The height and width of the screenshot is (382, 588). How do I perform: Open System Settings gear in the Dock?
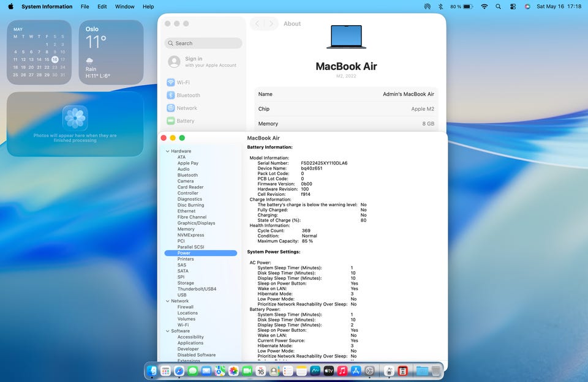(x=369, y=371)
